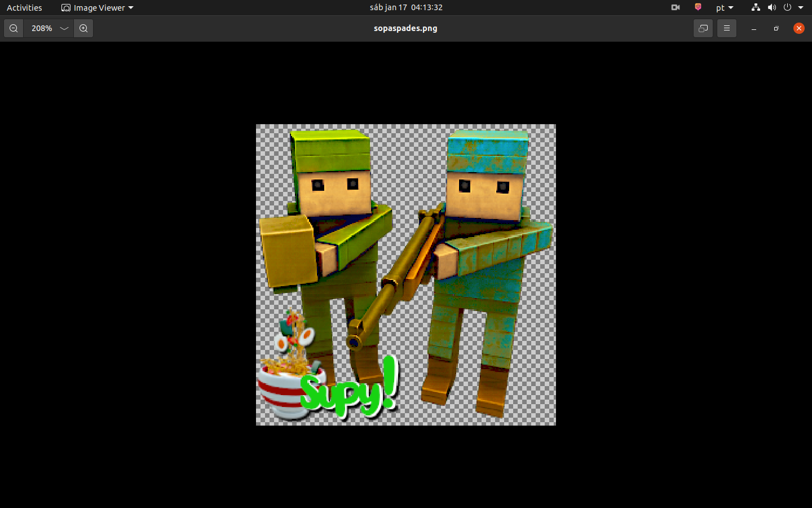
Task: Click the pink shield tray icon
Action: [x=698, y=7]
